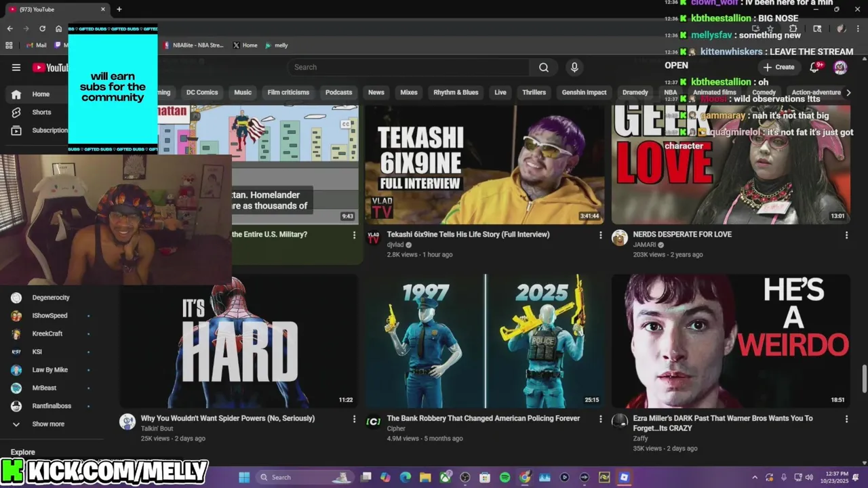Open the NBABite bookmark
Image resolution: width=868 pixels, height=488 pixels.
click(x=194, y=45)
